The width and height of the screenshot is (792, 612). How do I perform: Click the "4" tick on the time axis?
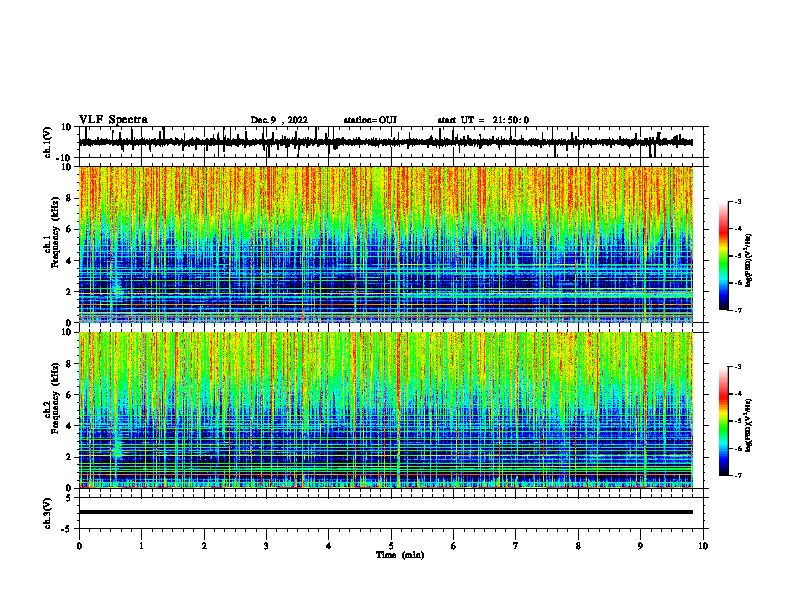(329, 546)
